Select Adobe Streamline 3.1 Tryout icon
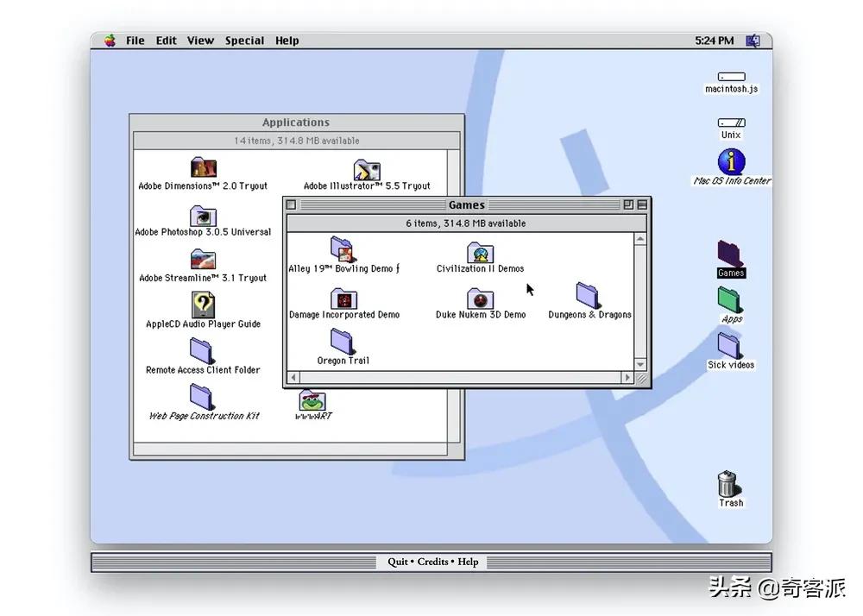Image resolution: width=863 pixels, height=616 pixels. click(x=203, y=260)
